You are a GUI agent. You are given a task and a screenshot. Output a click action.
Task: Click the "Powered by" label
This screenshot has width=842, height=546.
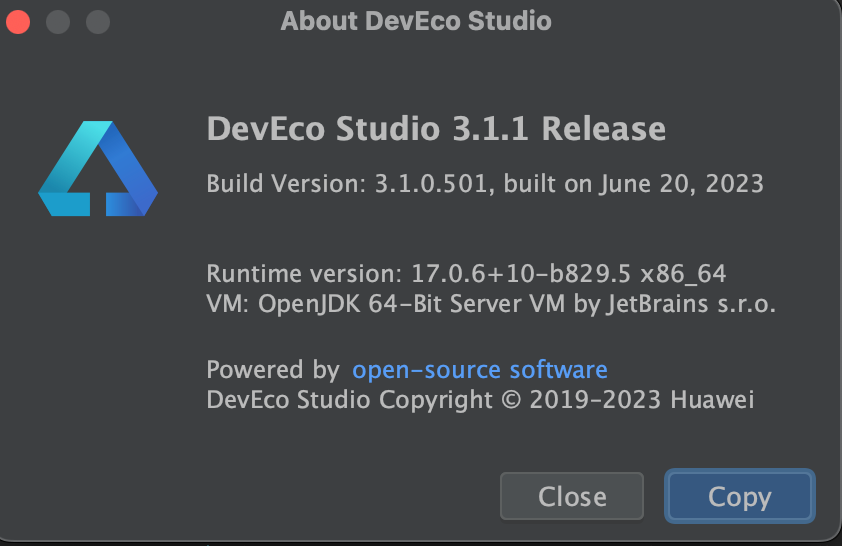pos(273,370)
